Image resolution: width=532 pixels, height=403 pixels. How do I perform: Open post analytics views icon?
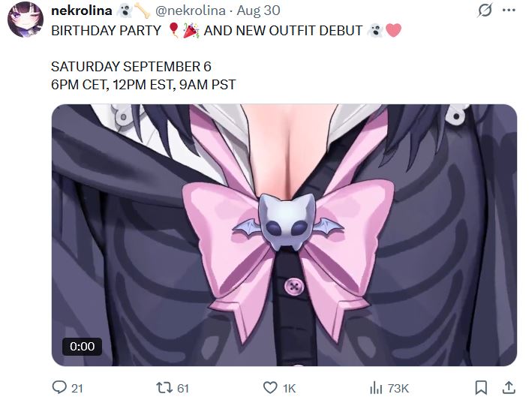(x=376, y=387)
